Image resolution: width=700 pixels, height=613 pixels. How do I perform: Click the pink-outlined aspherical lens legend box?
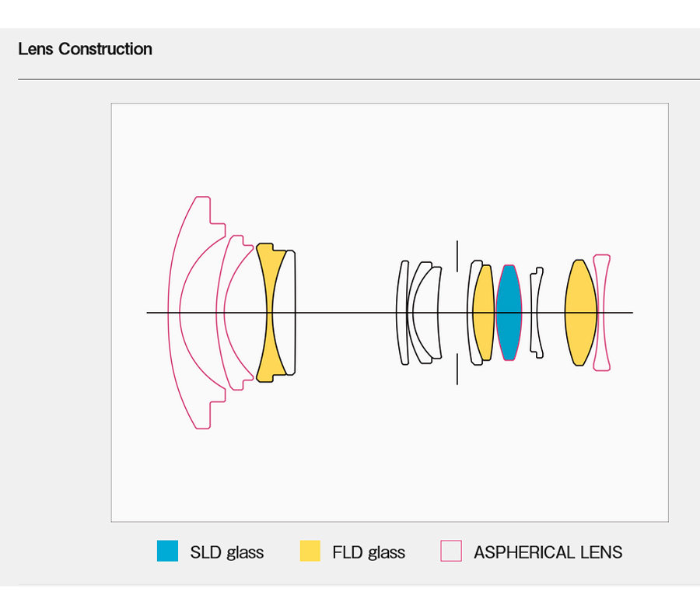(x=451, y=552)
